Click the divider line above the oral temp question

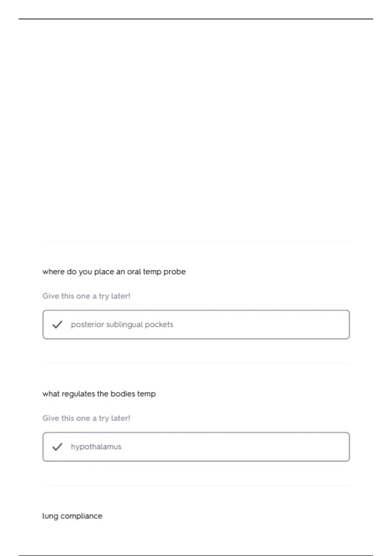[196, 242]
